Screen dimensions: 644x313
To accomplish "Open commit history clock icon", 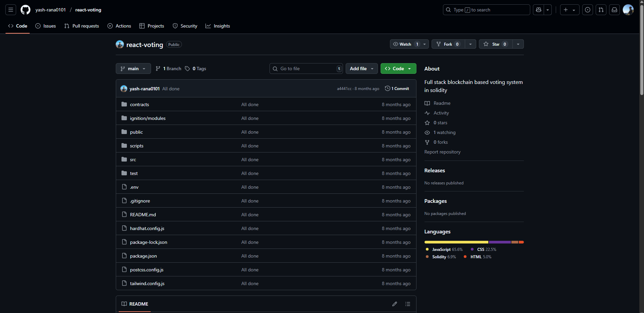I will [387, 88].
